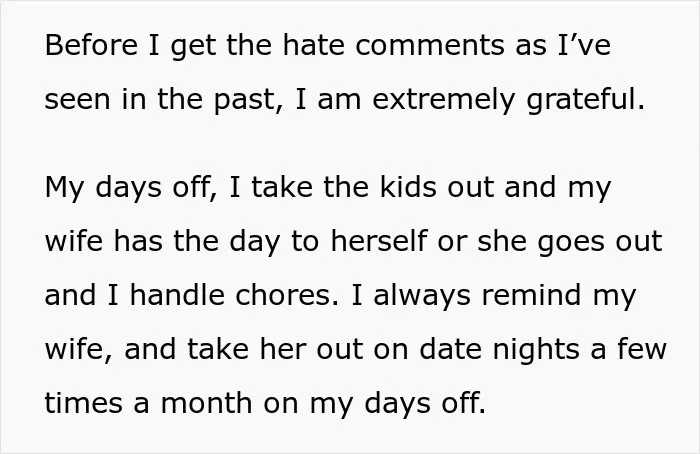Click the word 'month' in the last line
This screenshot has width=700, height=454.
pos(206,403)
